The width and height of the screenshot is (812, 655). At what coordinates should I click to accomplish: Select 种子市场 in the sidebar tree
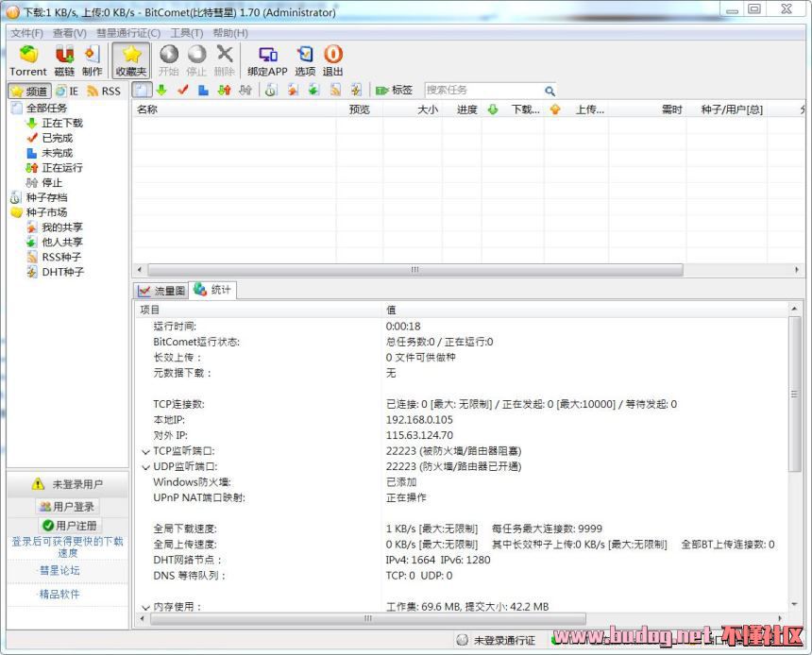(46, 212)
